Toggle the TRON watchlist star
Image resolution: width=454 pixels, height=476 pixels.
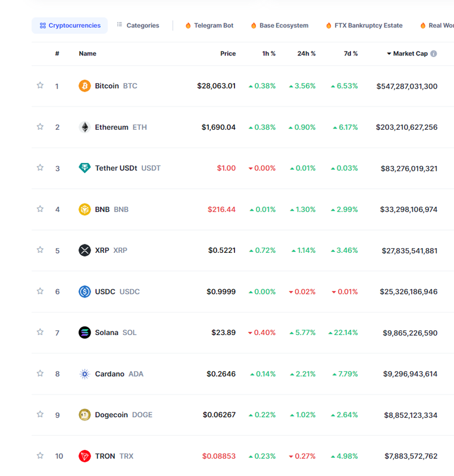(40, 456)
